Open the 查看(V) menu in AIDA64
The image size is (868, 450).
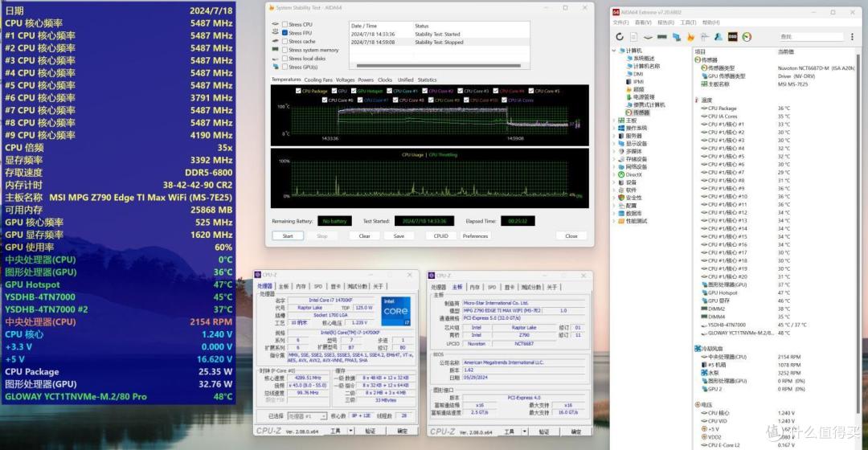(643, 22)
